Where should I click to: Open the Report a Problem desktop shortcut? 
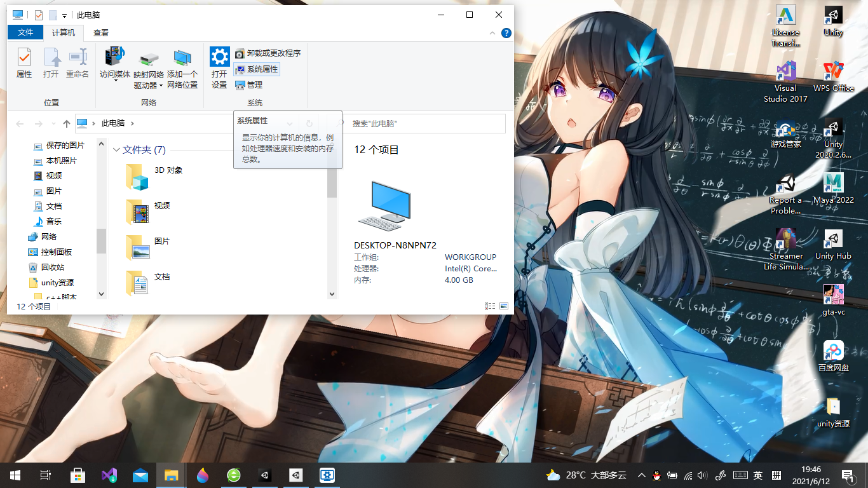[x=786, y=194]
